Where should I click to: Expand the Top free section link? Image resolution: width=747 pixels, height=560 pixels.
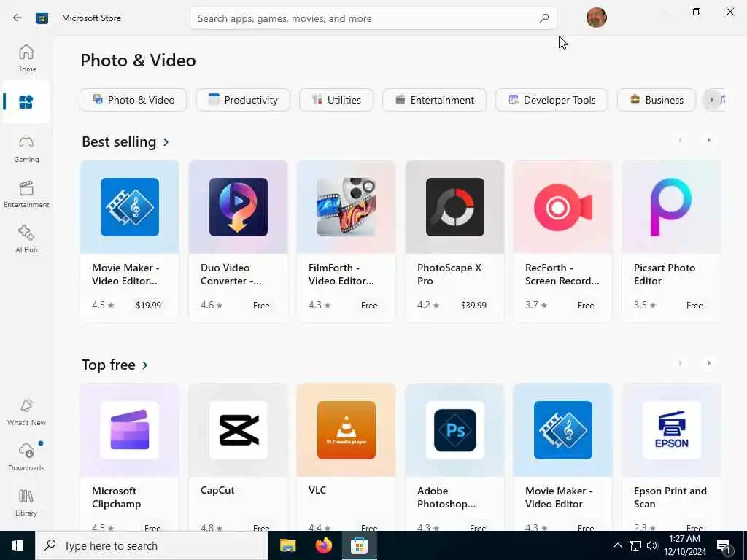115,365
